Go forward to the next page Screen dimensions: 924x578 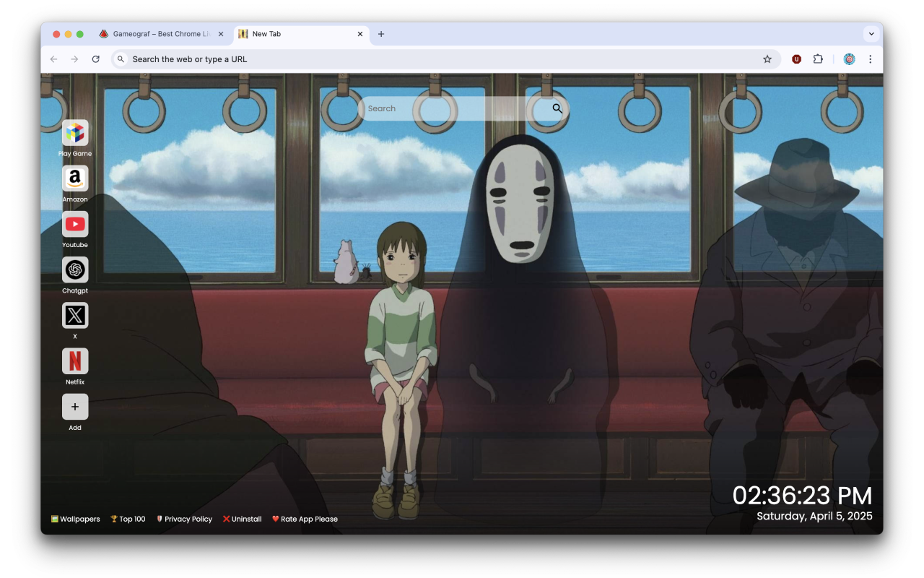pos(74,59)
